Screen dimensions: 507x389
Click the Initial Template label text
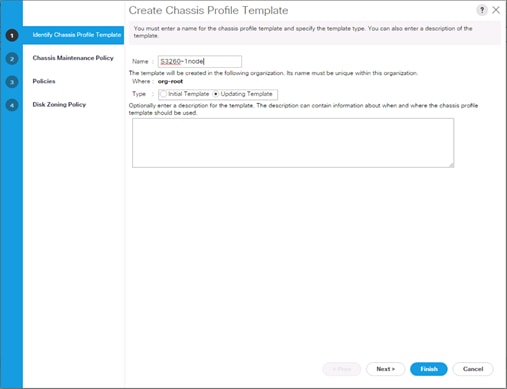point(189,94)
